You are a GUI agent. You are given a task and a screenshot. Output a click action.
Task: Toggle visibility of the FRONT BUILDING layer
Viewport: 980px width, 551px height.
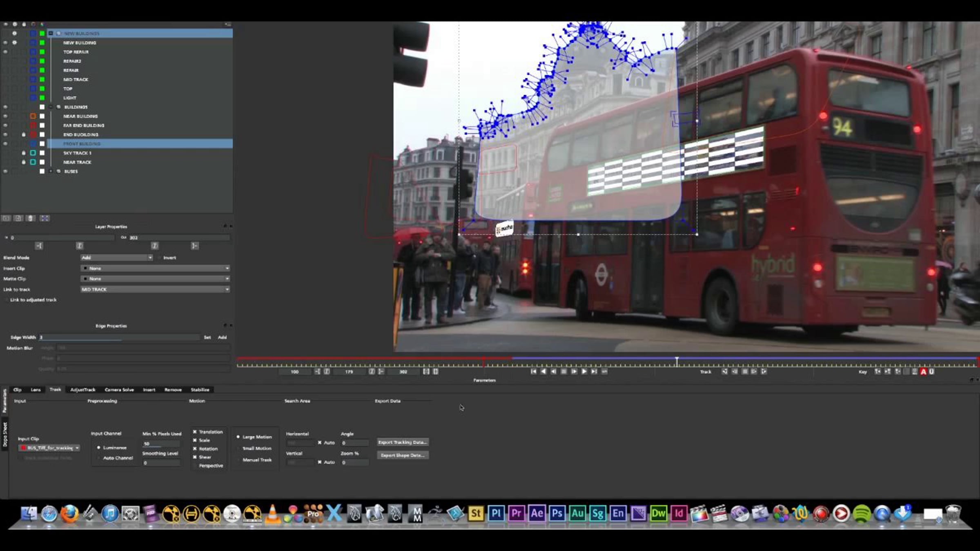(x=5, y=144)
